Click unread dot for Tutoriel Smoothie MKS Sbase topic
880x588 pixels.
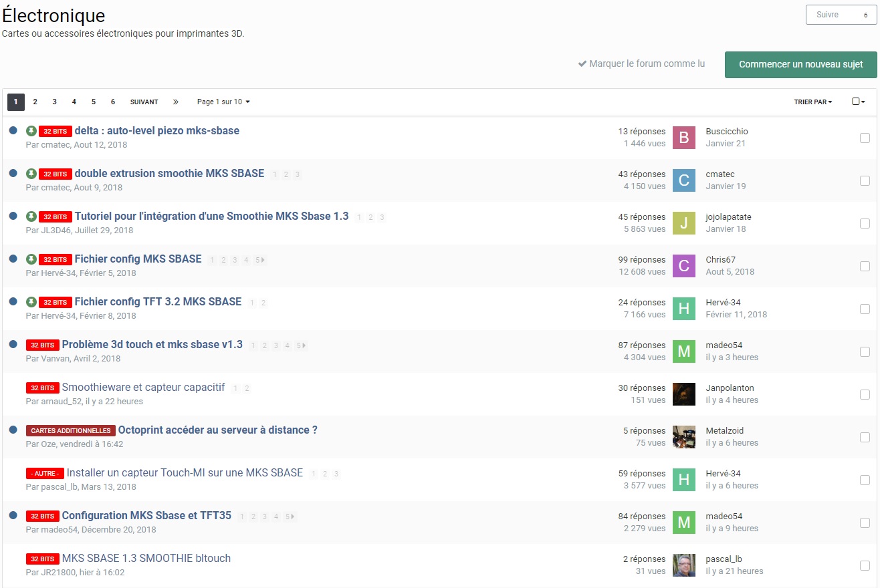coord(13,216)
